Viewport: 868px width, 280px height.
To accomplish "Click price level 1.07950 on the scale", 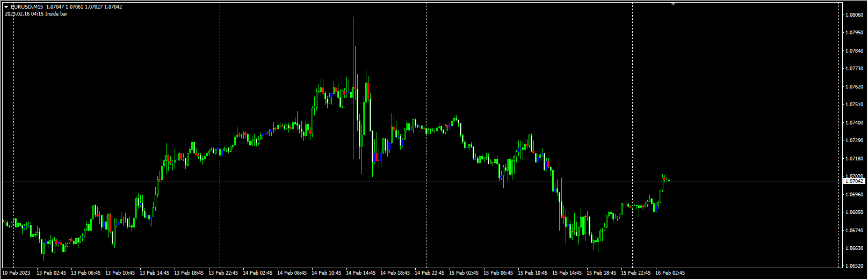I will (854, 33).
